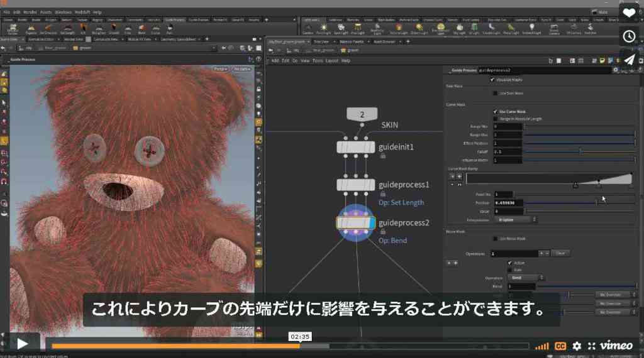Viewport: 644px width, 358px height.
Task: Switch to Material Palette tab
Action: coord(352,42)
